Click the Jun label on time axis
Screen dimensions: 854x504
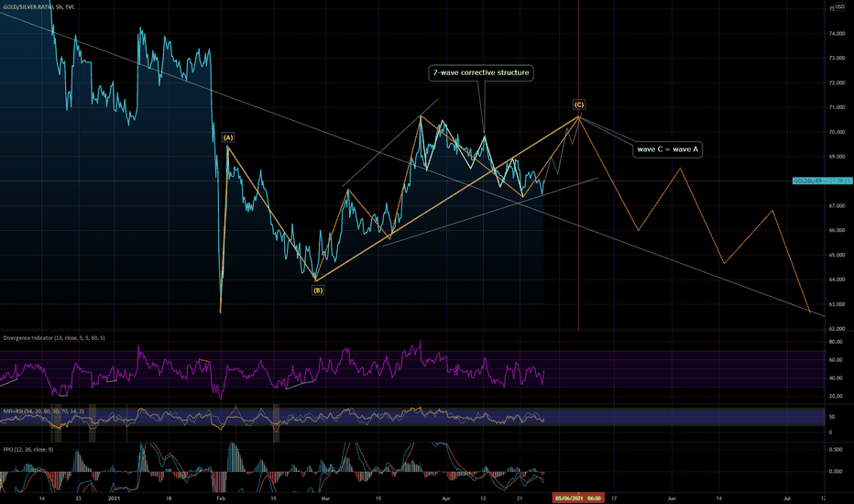point(672,498)
